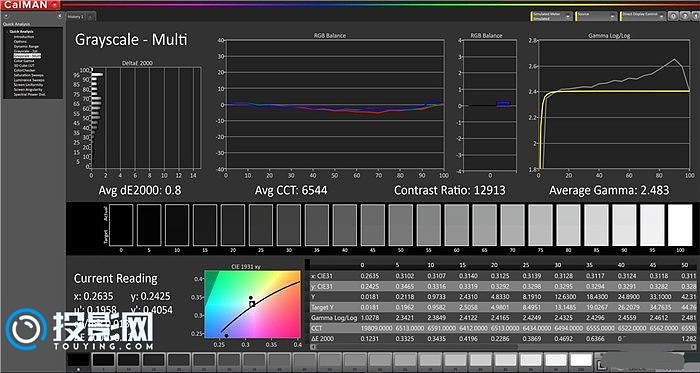The height and width of the screenshot is (373, 700).
Task: Go to Saturation Sweeps page
Action: click(29, 75)
